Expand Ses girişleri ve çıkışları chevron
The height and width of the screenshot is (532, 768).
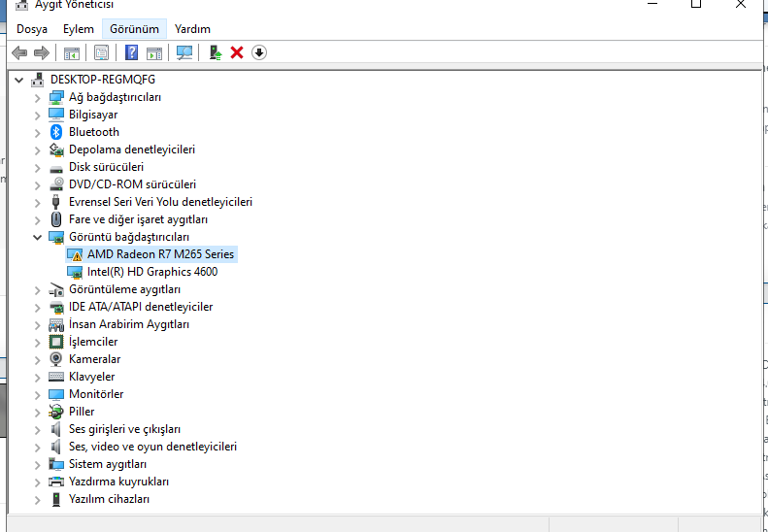coord(37,430)
